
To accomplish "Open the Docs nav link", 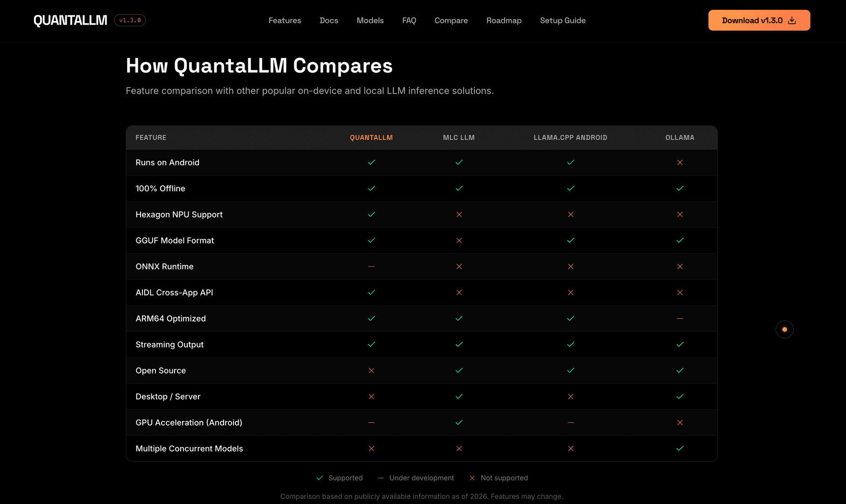I will (x=329, y=21).
